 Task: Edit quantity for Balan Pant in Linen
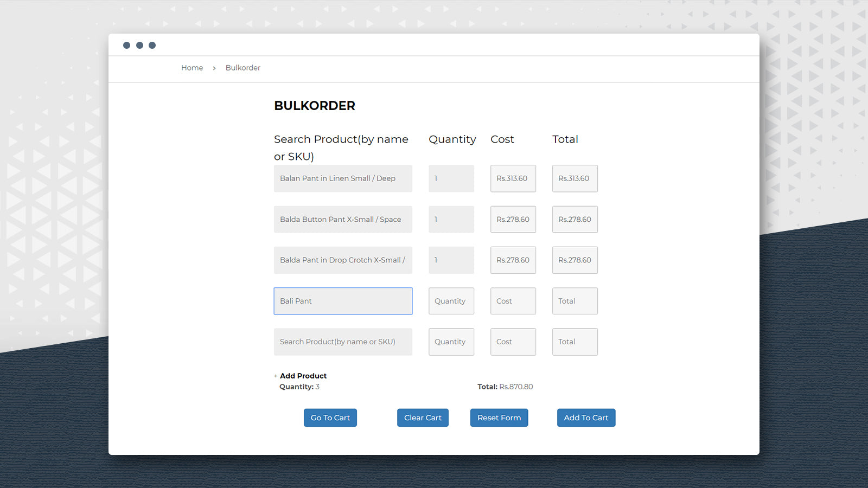click(x=451, y=178)
